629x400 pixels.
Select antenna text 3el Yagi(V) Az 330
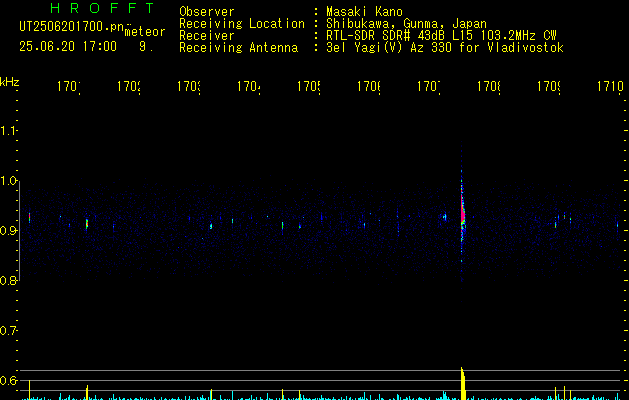[389, 48]
